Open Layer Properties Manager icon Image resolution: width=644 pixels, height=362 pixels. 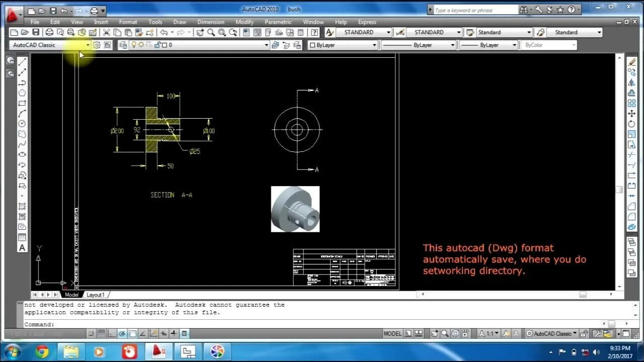tap(123, 45)
